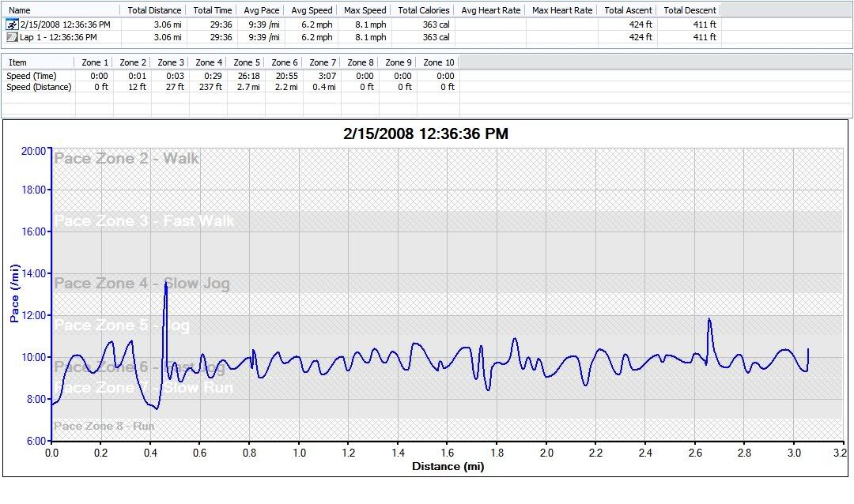Click the chart title 2/15/2008 12:36:36 PM
This screenshot has width=854, height=504.
pos(425,134)
